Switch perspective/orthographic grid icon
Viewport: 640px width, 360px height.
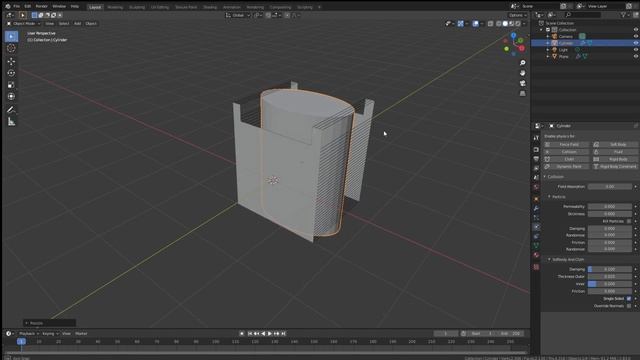tap(522, 93)
